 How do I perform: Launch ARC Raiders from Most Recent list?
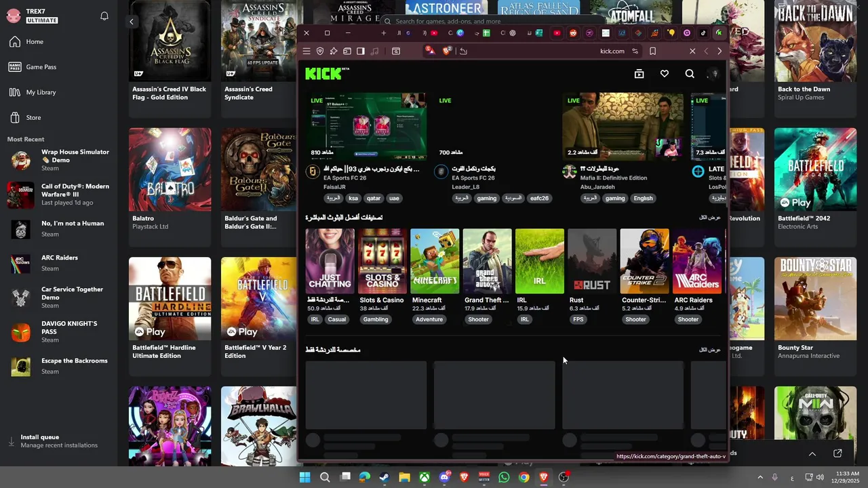(60, 263)
